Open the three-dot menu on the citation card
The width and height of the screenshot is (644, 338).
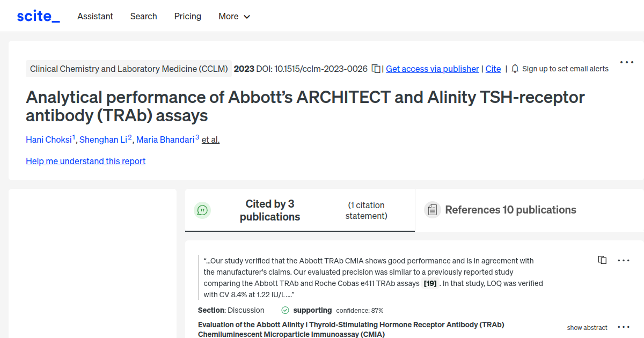[x=624, y=260]
